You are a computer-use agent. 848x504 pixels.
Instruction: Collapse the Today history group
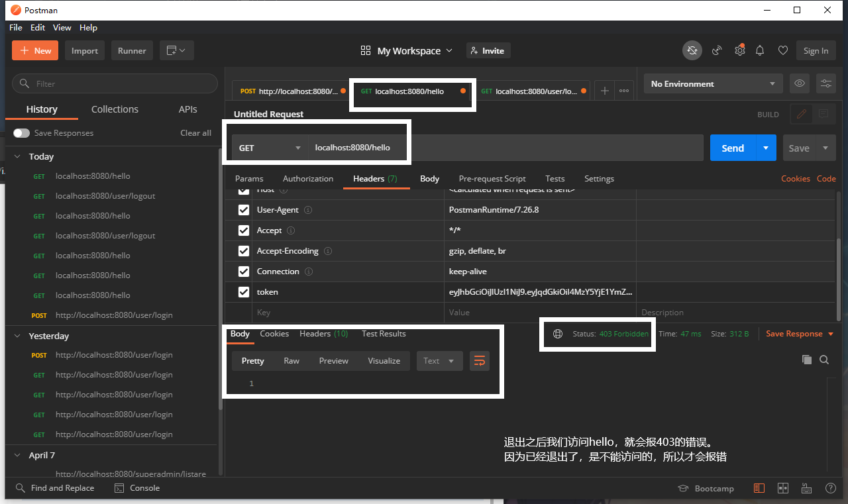click(x=17, y=157)
